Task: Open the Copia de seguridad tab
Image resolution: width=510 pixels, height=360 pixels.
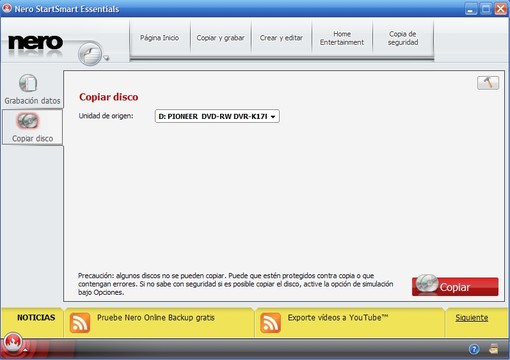Action: pos(403,38)
